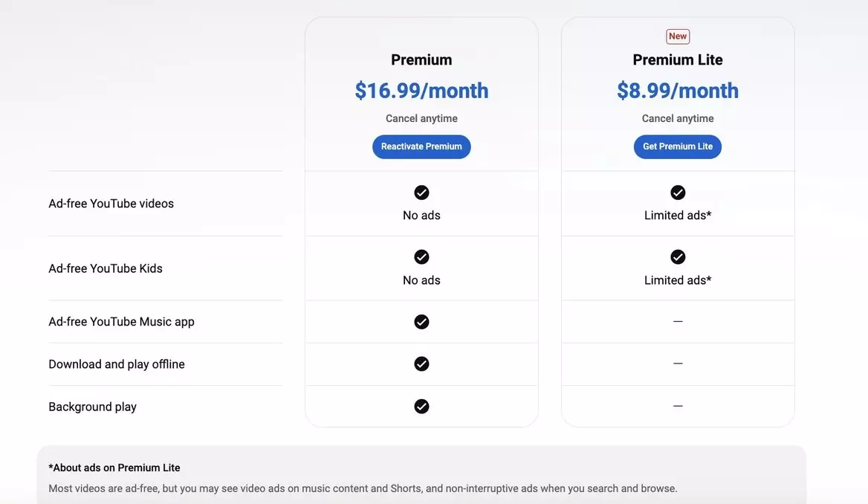This screenshot has width=868, height=504.
Task: Click the Premium Lite plan title
Action: coord(678,59)
